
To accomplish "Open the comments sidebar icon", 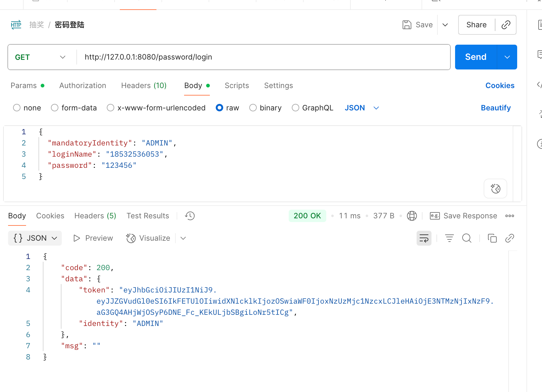I will click(x=540, y=55).
